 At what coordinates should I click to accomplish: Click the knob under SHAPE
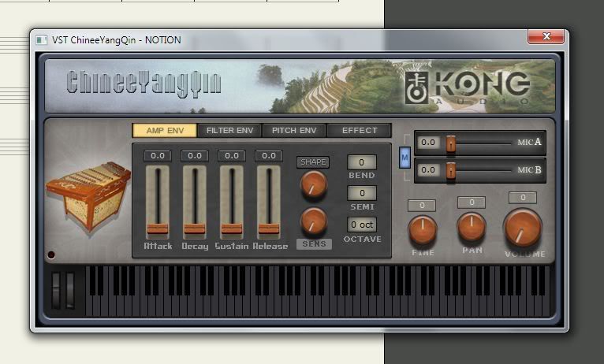pyautogui.click(x=314, y=184)
